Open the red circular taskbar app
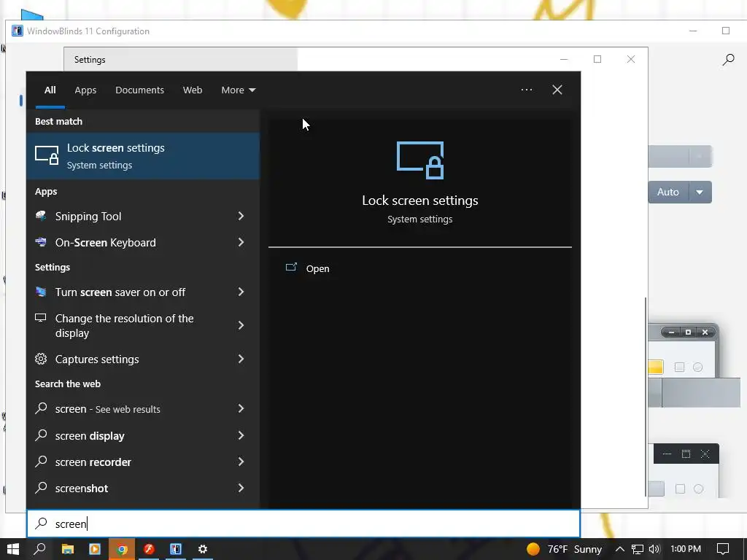This screenshot has height=560, width=747. coord(149,549)
